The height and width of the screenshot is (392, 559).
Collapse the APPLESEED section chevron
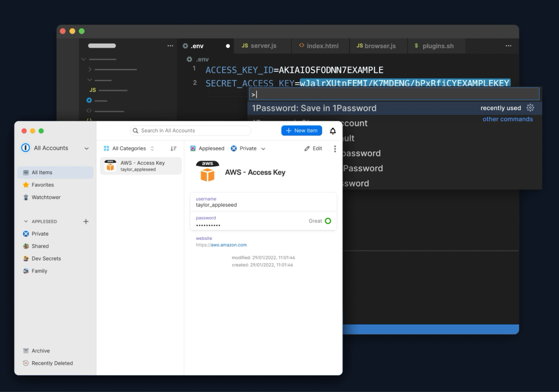[26, 222]
